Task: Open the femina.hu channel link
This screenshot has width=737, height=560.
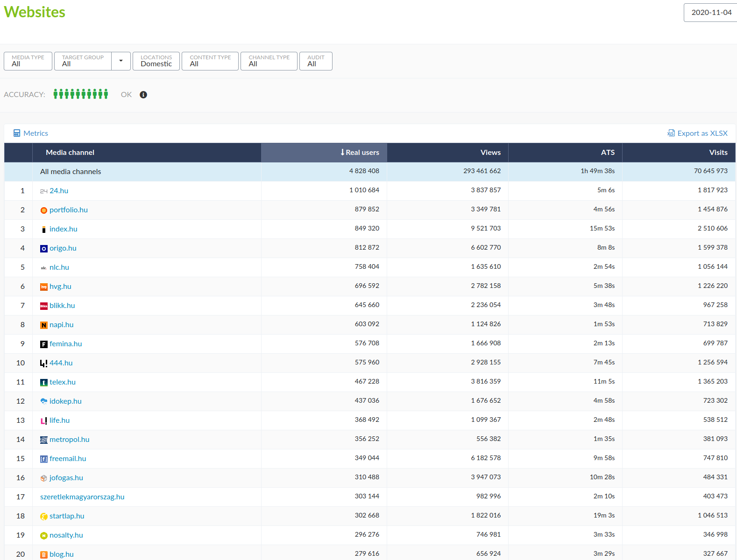Action: click(x=66, y=344)
